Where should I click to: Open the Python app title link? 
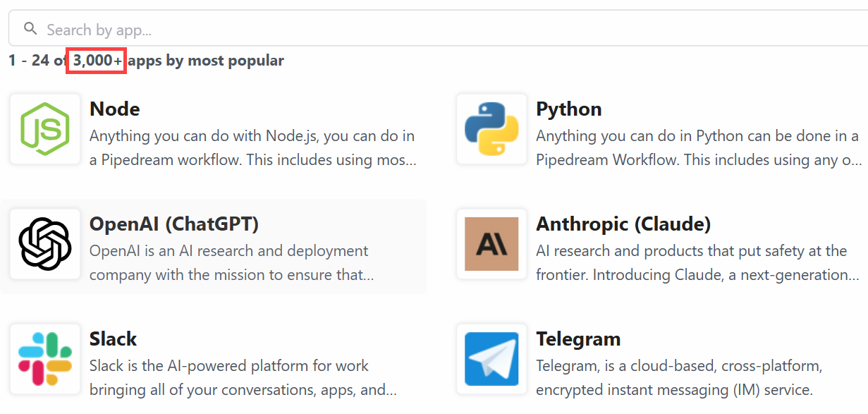tap(569, 109)
